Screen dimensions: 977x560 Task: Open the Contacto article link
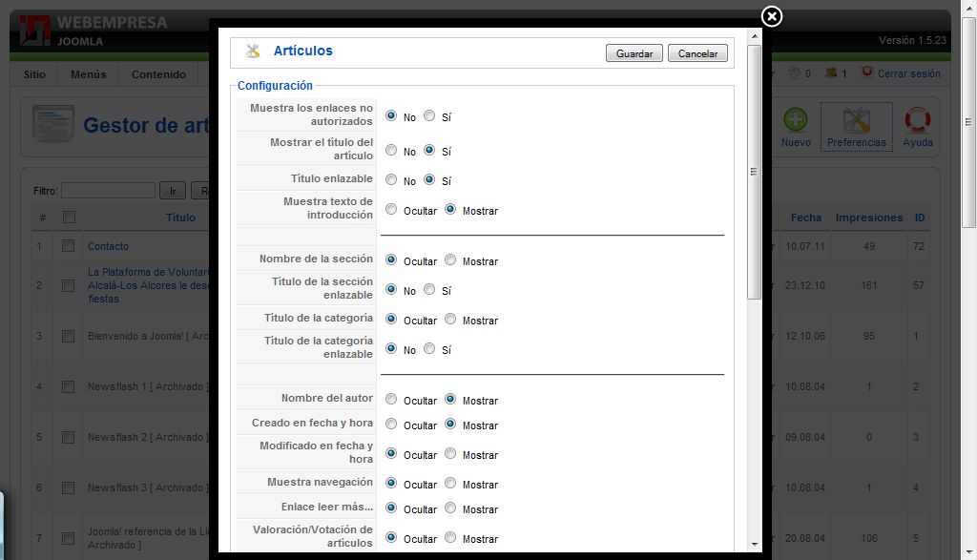[109, 246]
